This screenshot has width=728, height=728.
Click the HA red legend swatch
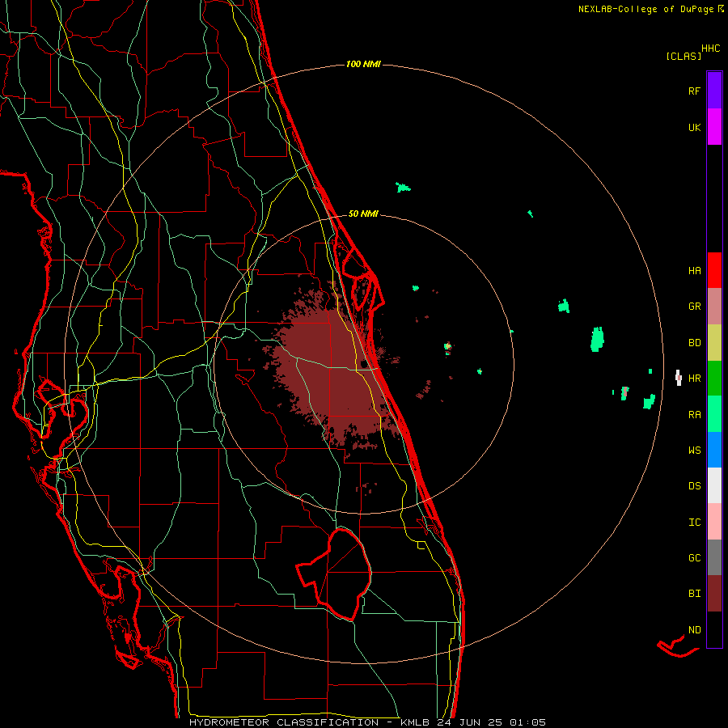point(714,270)
